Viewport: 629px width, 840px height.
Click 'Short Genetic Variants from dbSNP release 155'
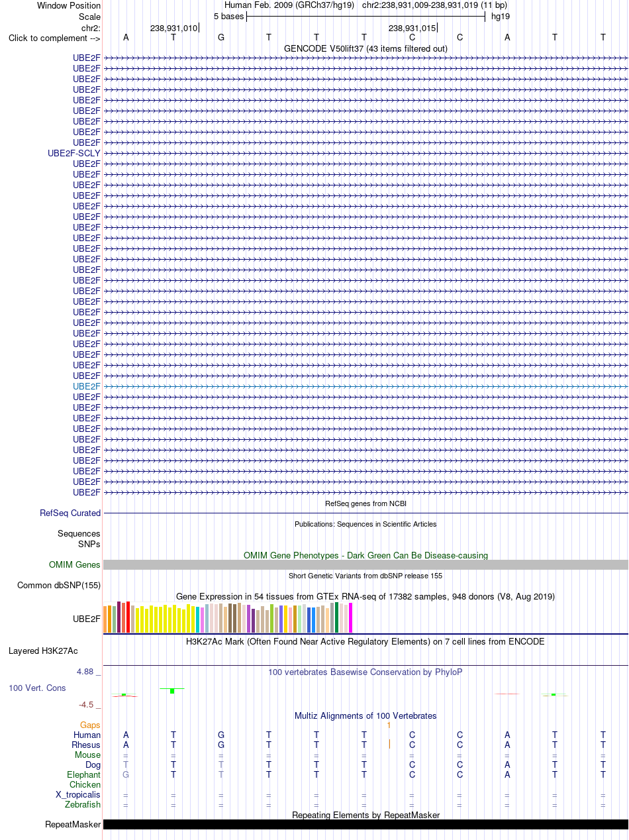pos(365,576)
